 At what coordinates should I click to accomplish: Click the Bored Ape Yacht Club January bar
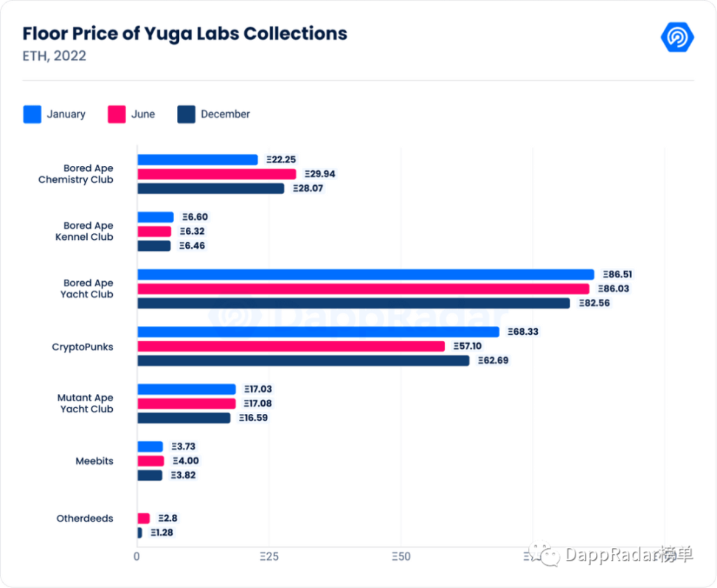[x=366, y=274]
